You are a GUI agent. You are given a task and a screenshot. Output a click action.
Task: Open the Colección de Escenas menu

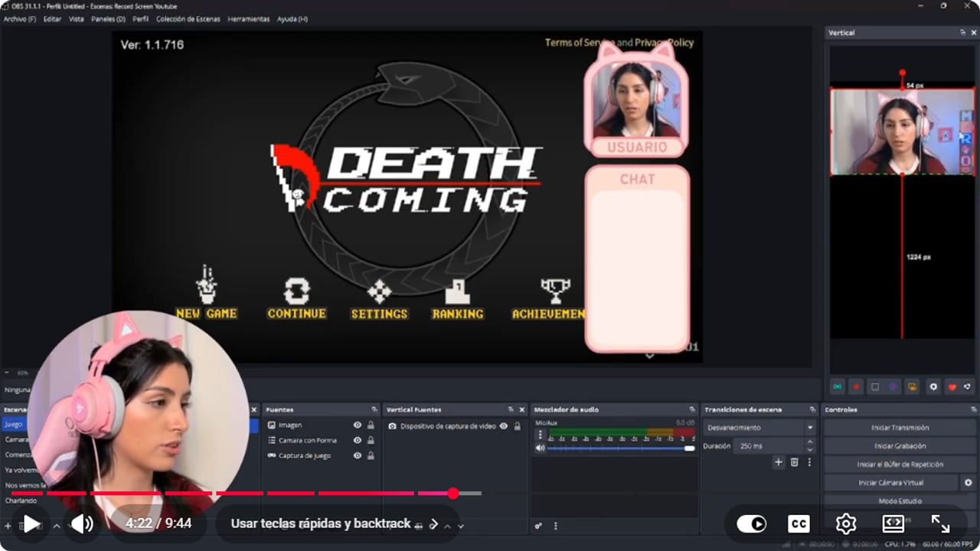tap(188, 19)
